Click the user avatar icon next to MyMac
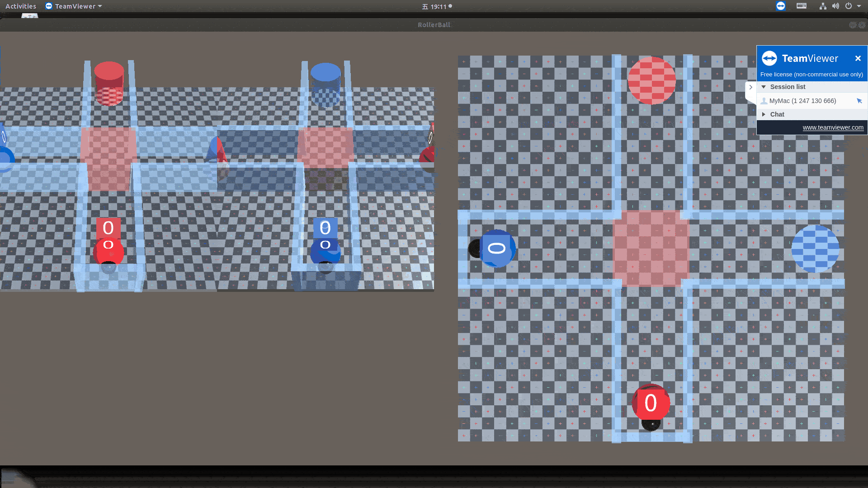This screenshot has width=868, height=488. 764,101
